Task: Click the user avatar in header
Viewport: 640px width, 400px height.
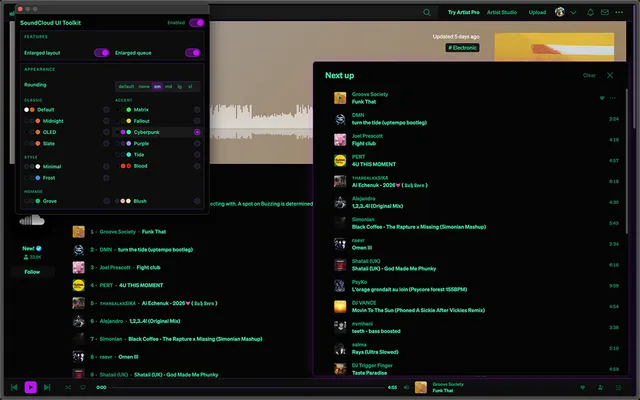Action: click(560, 12)
